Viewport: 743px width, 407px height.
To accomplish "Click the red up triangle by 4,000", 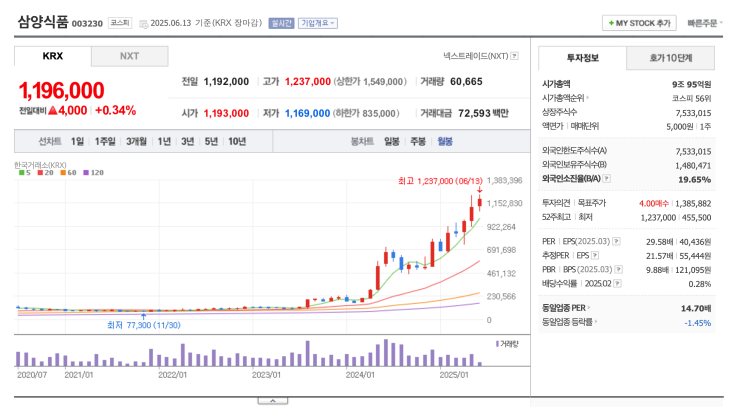I will pos(53,110).
